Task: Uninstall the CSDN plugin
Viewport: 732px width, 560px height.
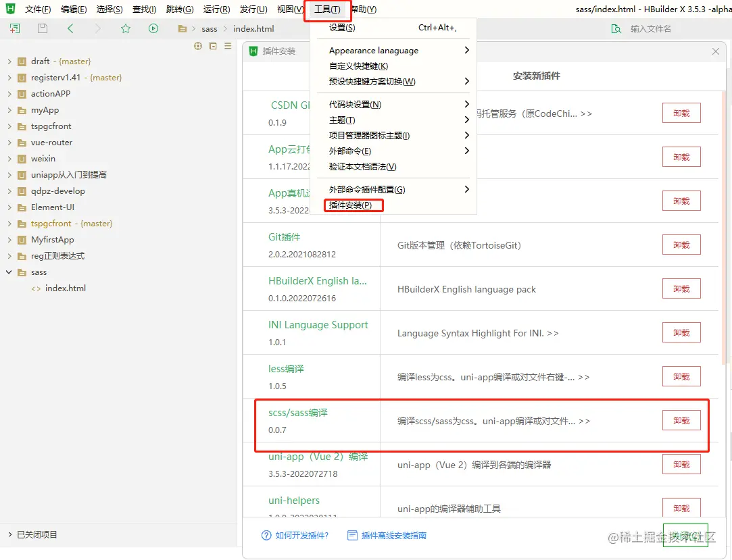Action: pos(681,113)
